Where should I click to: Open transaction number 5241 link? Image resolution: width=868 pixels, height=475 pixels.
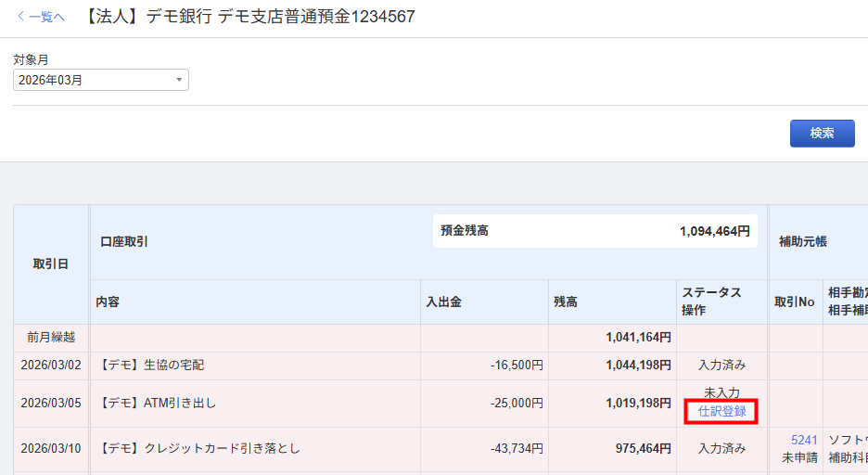pyautogui.click(x=804, y=440)
